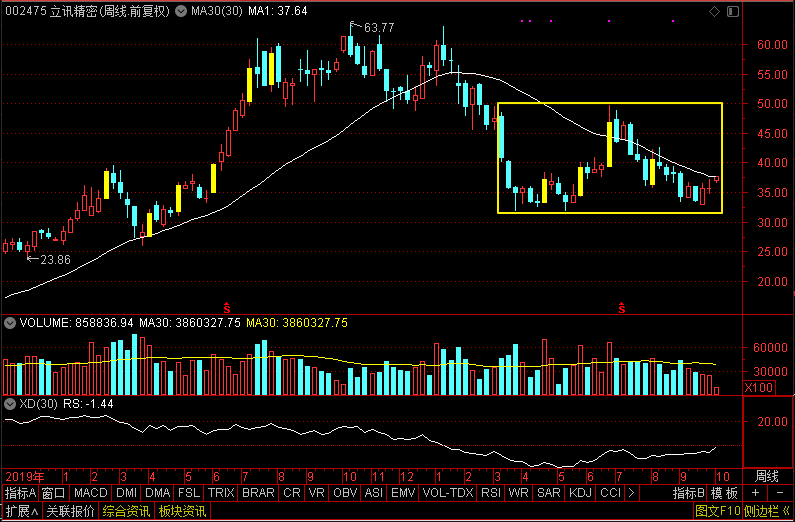
Task: Switch to CR indicator
Action: (x=292, y=493)
